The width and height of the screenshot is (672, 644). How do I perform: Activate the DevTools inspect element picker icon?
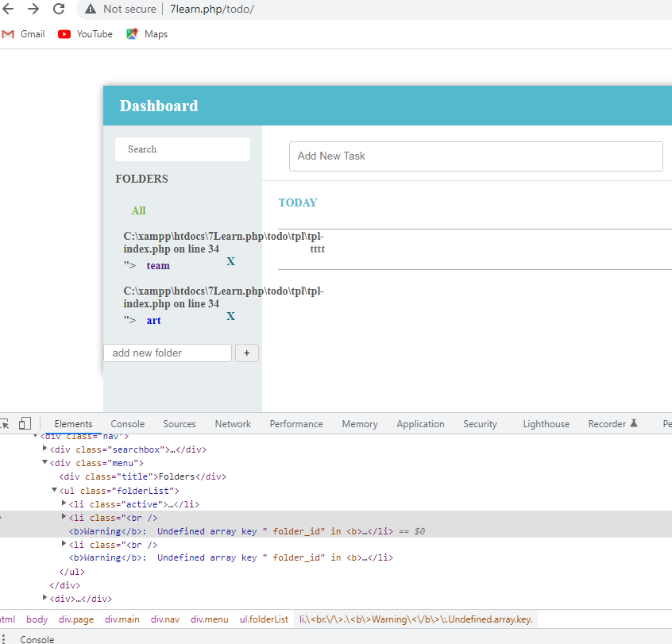coord(5,424)
